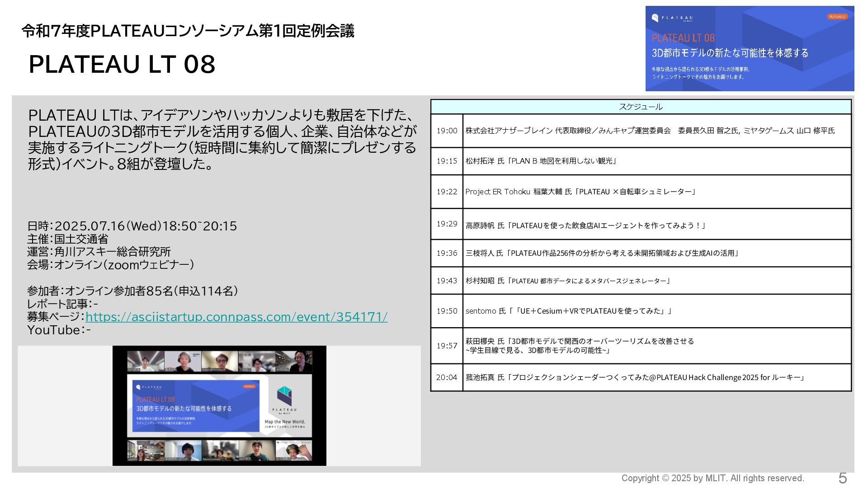868x488 pixels.
Task: Click the 19:36 PLATEAU作品256件 talk entry
Action: tap(602, 253)
